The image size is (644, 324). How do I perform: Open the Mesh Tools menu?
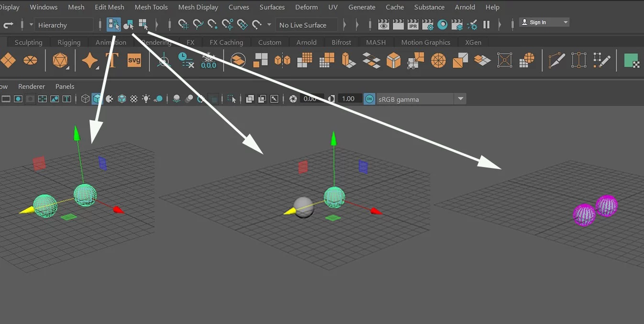point(151,7)
